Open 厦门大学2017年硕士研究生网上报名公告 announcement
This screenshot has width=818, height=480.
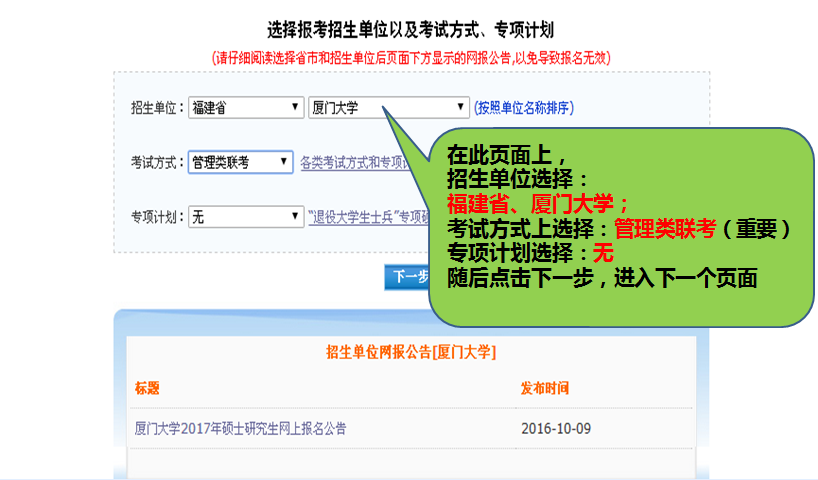[241, 428]
